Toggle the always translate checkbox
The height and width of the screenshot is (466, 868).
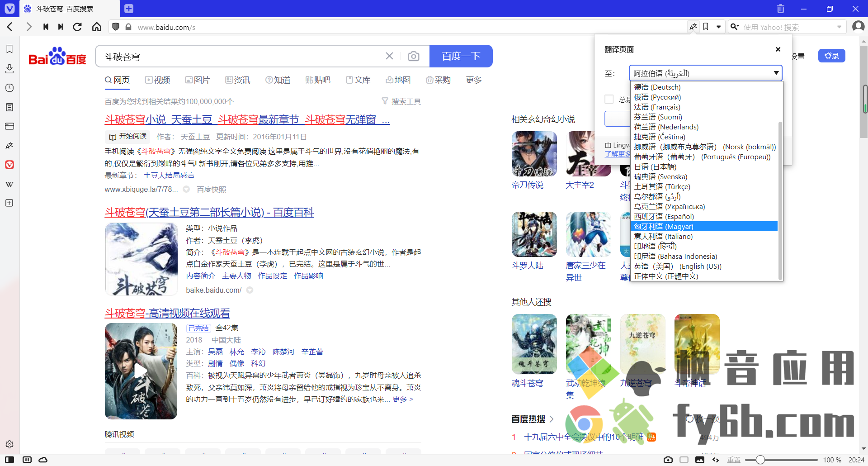(609, 99)
